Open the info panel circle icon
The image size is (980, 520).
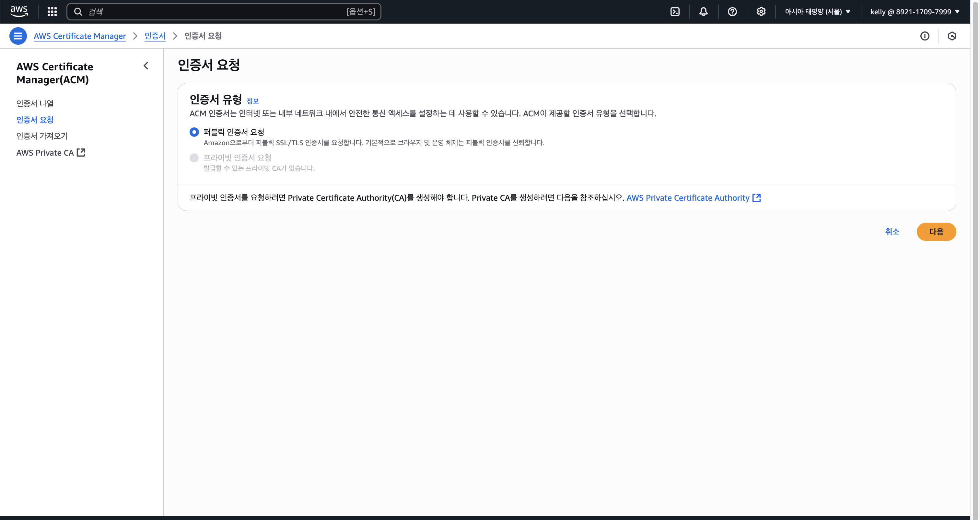click(925, 36)
